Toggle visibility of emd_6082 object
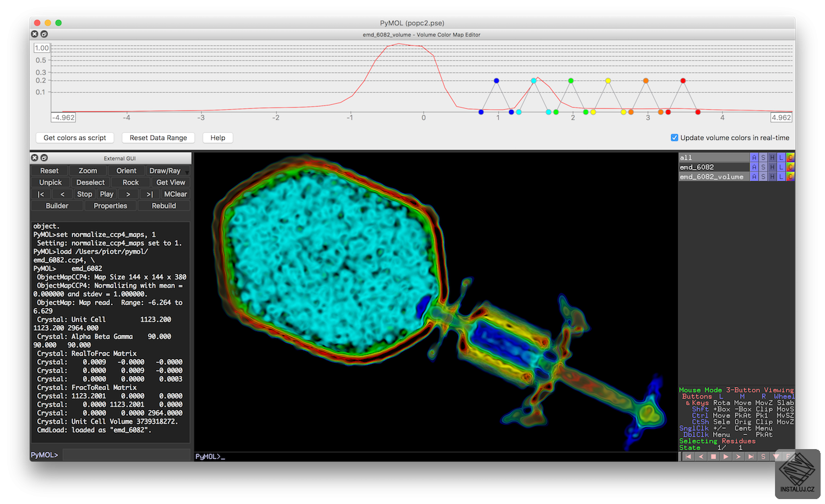825x504 pixels. tap(714, 167)
